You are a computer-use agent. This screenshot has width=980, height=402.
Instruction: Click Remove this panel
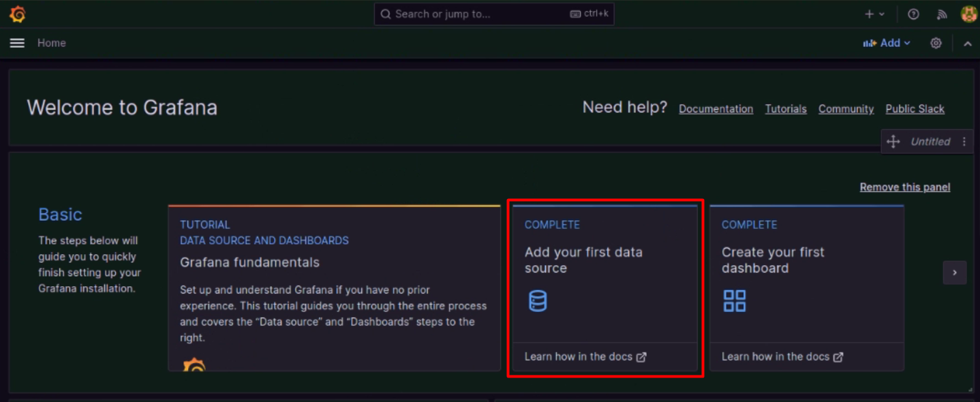click(904, 187)
